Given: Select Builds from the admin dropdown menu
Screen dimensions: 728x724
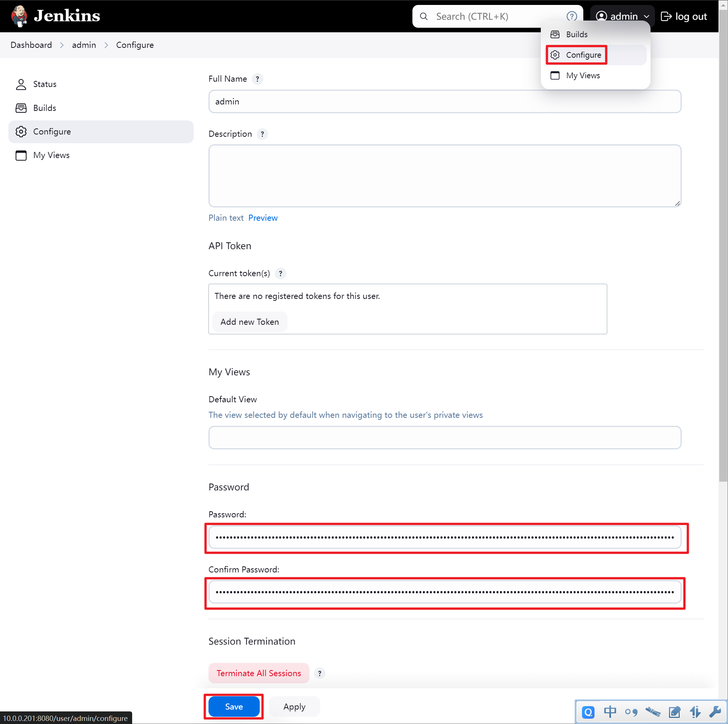Looking at the screenshot, I should pos(595,34).
